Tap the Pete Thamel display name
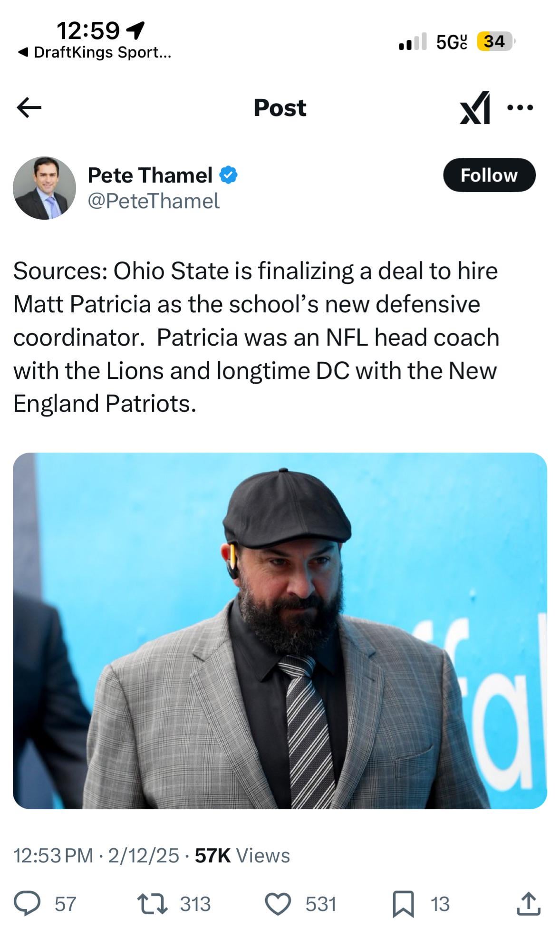The height and width of the screenshot is (938, 560). click(150, 175)
